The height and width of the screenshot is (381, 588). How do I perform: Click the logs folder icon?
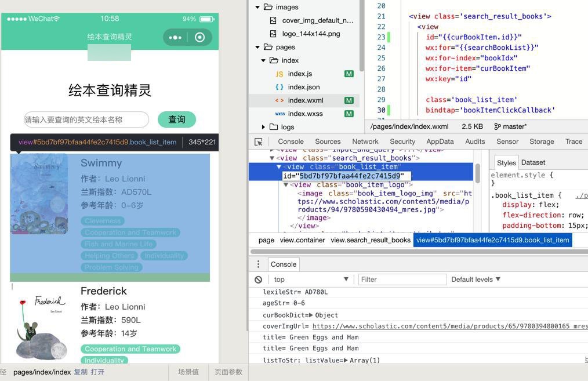pos(274,127)
